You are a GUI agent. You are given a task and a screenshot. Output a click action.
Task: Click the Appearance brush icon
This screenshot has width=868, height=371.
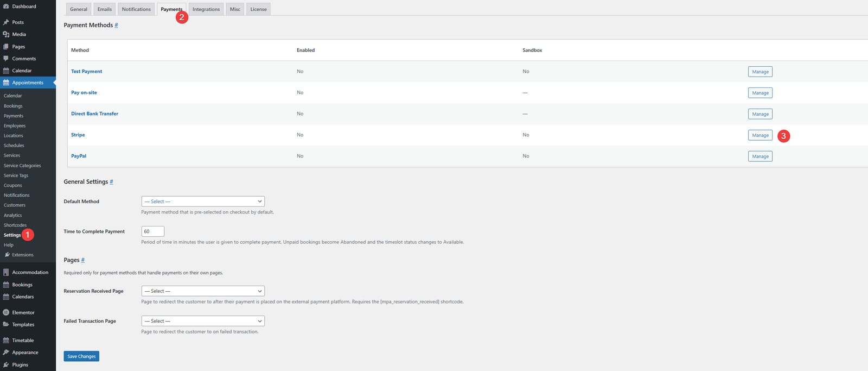[x=6, y=353]
